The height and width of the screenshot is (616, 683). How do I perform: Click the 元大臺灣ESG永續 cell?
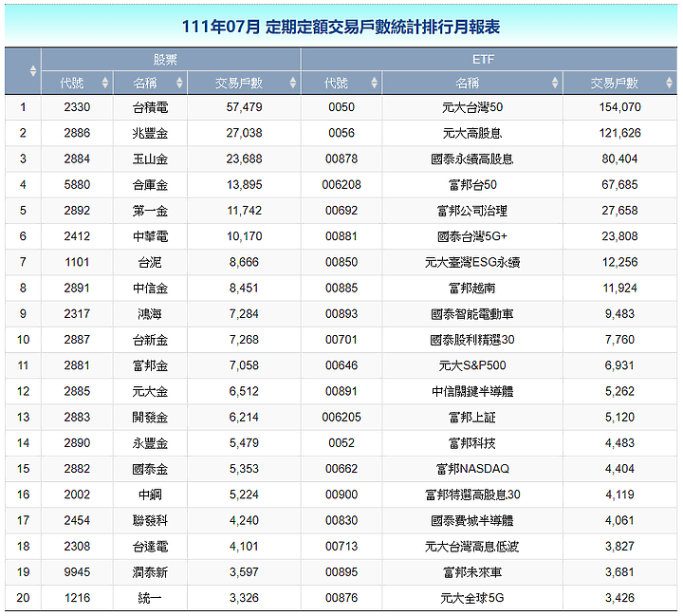pos(472,262)
